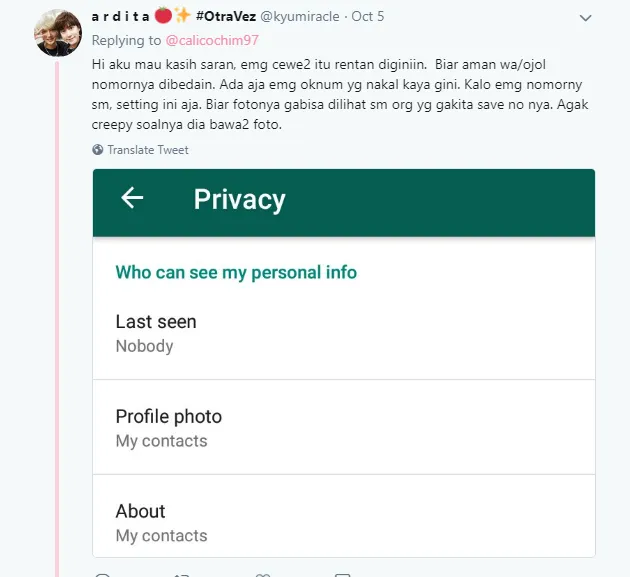Click the @kyumiracle handle
Image resolution: width=630 pixels, height=577 pixels.
pyautogui.click(x=300, y=16)
